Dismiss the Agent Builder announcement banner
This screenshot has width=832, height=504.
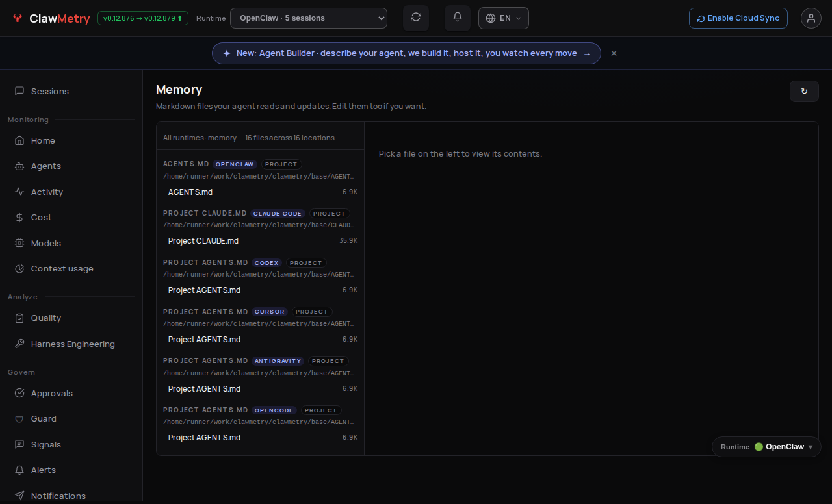[x=614, y=53]
